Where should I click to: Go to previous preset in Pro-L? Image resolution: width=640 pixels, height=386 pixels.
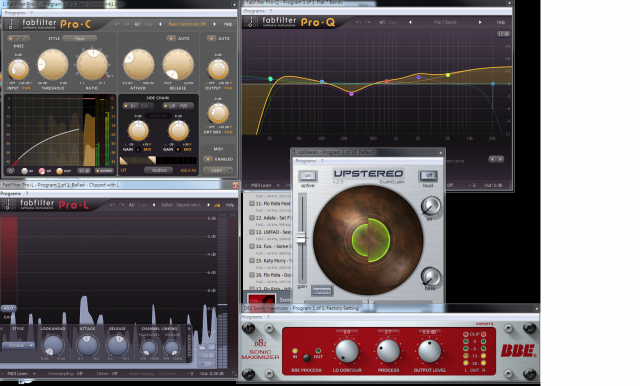pos(154,205)
